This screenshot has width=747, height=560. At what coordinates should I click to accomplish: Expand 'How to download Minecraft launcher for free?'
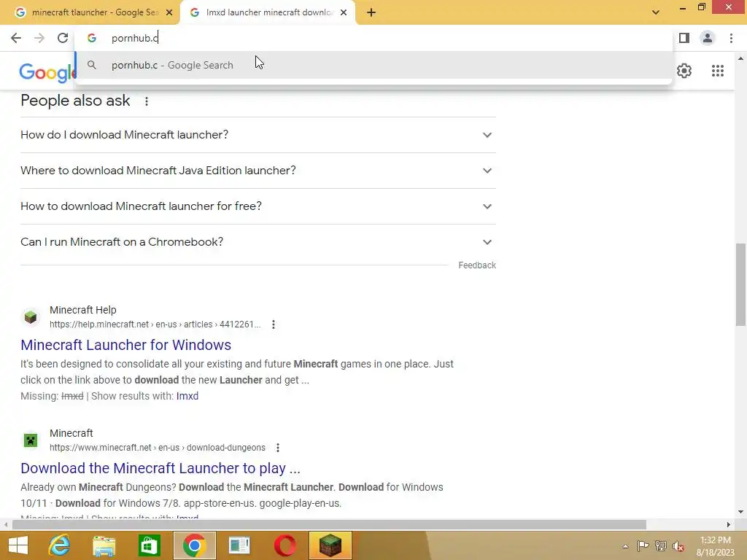[258, 206]
